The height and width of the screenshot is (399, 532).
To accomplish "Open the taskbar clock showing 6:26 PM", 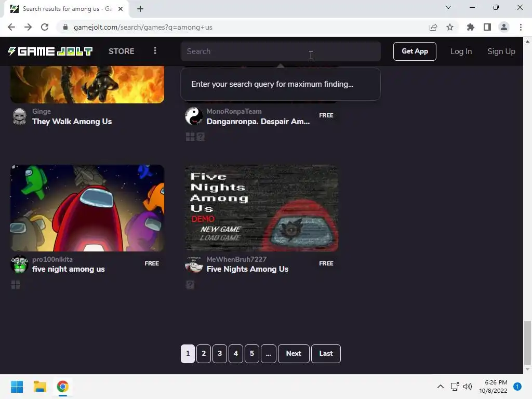I will coord(494,387).
